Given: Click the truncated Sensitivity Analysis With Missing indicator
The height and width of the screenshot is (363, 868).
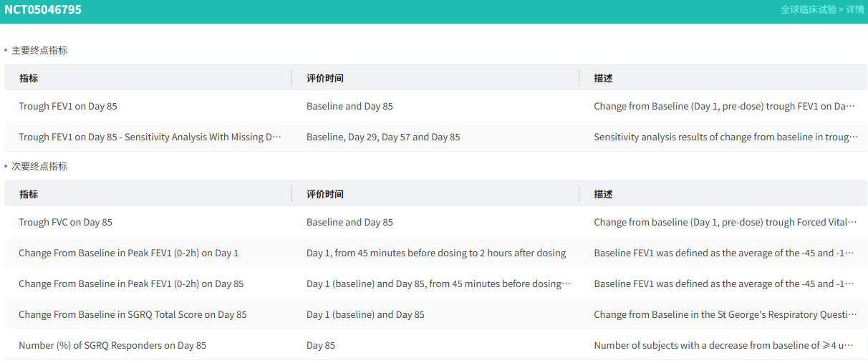Looking at the screenshot, I should pyautogui.click(x=150, y=137).
